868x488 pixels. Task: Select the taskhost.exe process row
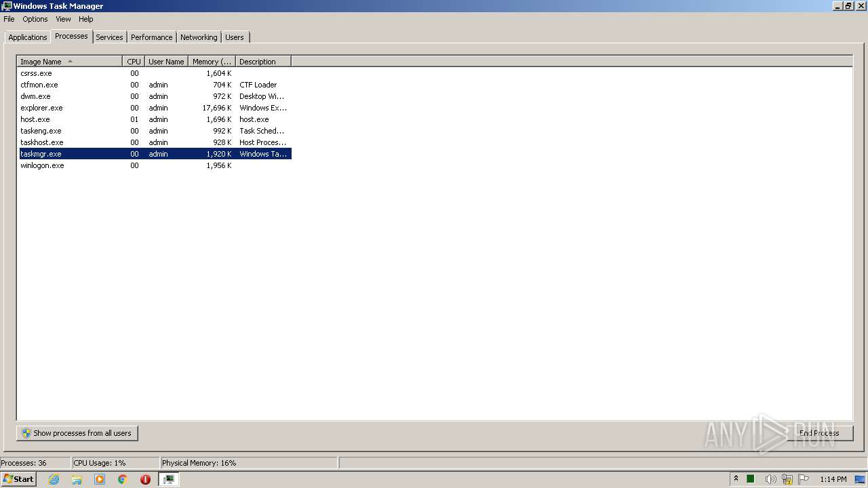click(155, 142)
